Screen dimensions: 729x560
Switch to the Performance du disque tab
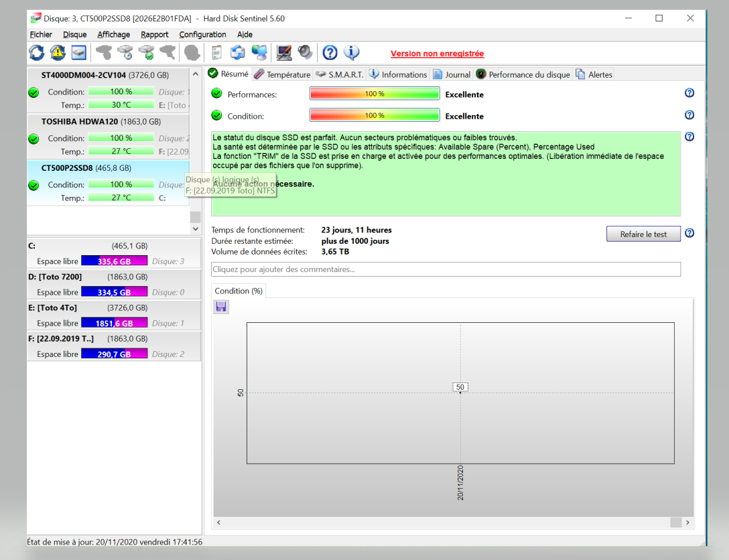point(523,74)
